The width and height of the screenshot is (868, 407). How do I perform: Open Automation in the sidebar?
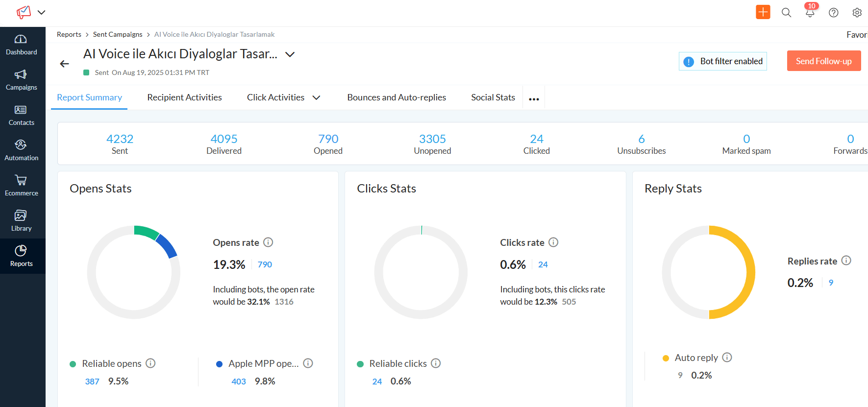[x=21, y=151]
